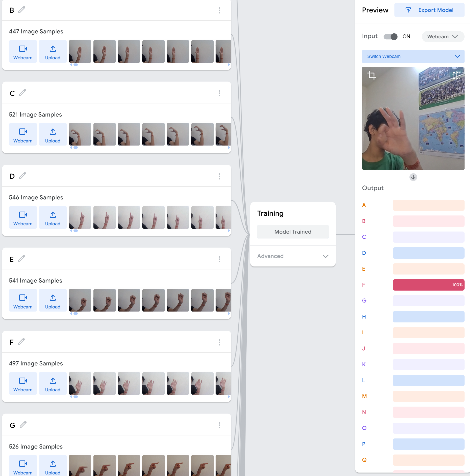Screen dimensions: 470x476
Task: Click the Export Model button
Action: pos(429,10)
